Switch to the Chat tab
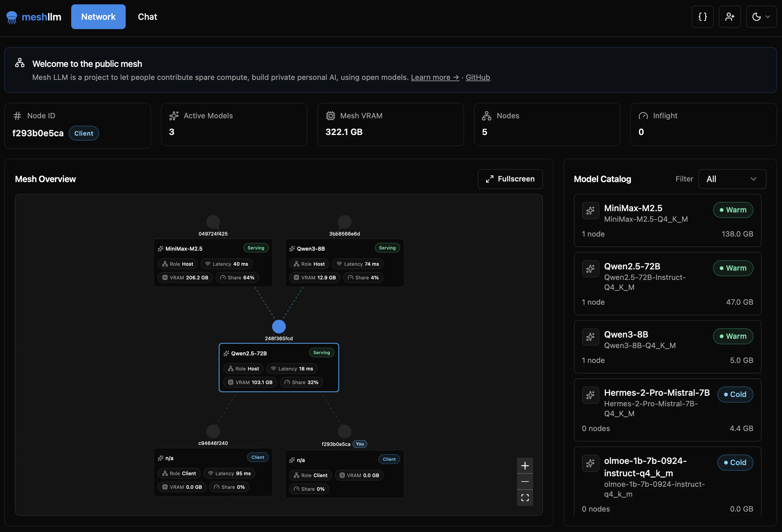Screen dimensions: 782x532 click(147, 17)
